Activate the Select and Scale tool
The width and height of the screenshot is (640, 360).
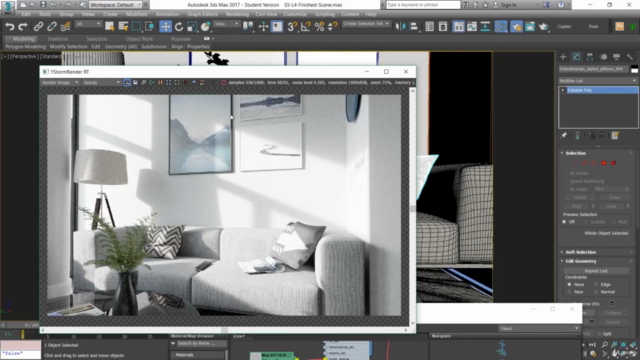tap(192, 27)
